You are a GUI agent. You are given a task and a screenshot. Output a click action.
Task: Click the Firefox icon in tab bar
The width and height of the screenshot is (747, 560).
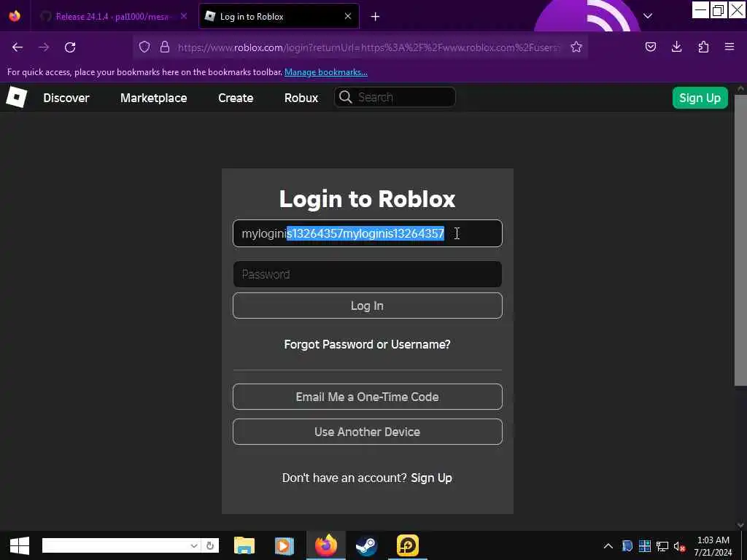15,16
